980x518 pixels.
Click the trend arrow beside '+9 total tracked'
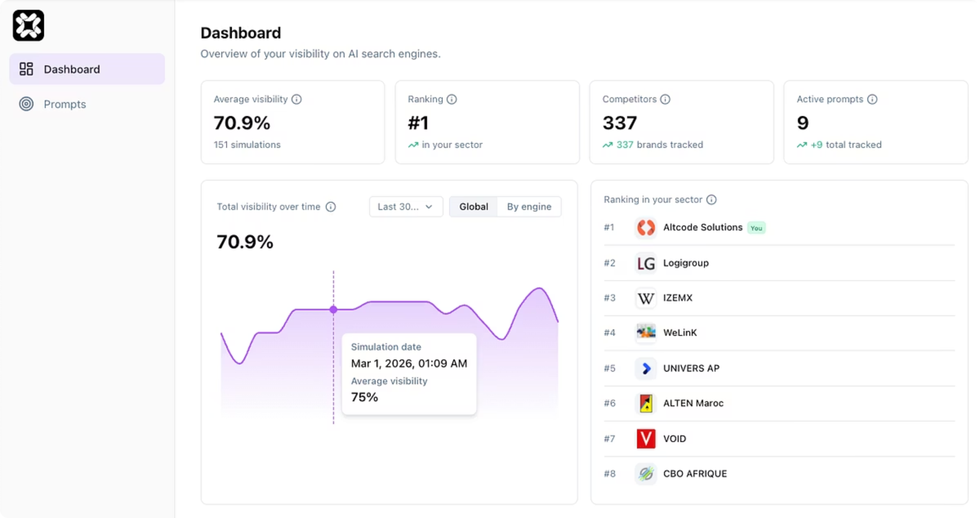pos(802,145)
